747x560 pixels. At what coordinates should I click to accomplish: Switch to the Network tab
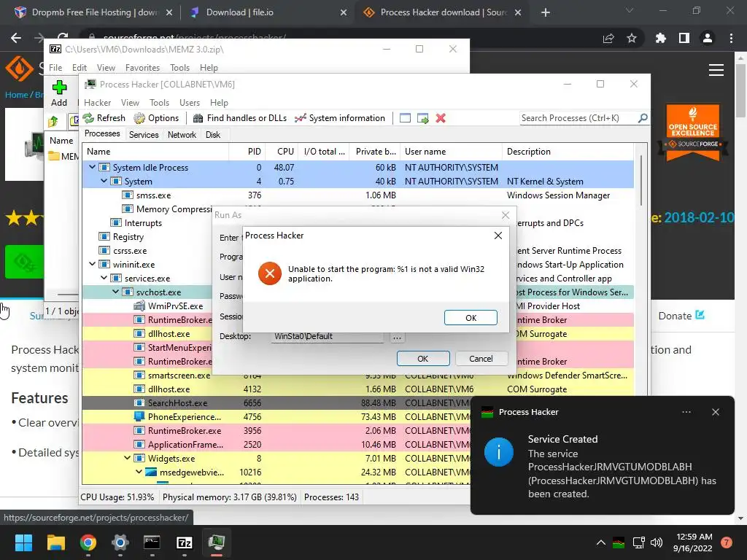point(182,135)
